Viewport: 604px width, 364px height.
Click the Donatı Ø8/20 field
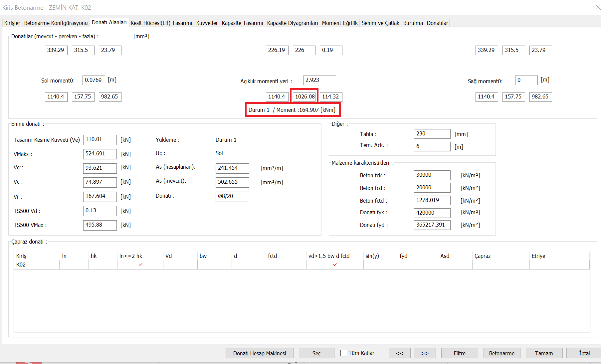point(232,196)
